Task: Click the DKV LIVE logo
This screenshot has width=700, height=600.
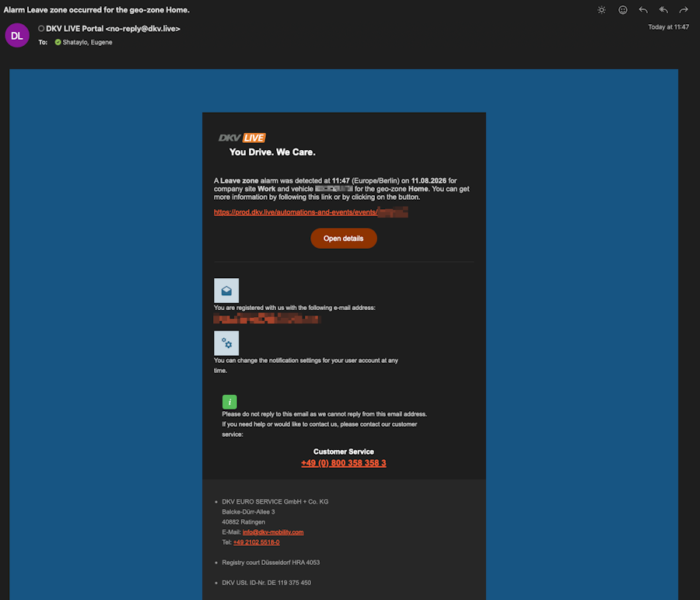Action: (242, 138)
